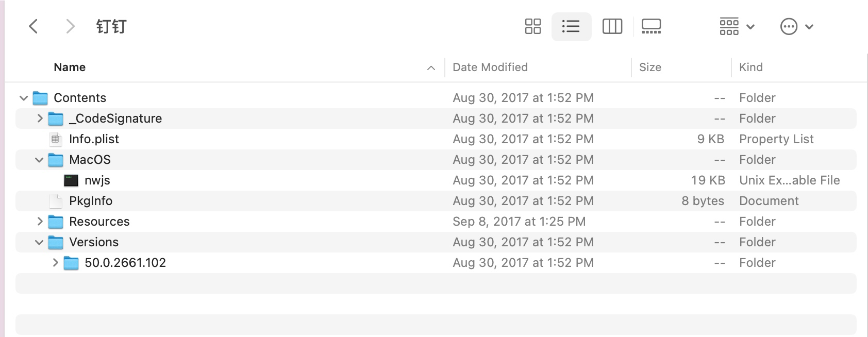The height and width of the screenshot is (337, 868).
Task: Open the more actions ellipsis menu
Action: point(796,26)
